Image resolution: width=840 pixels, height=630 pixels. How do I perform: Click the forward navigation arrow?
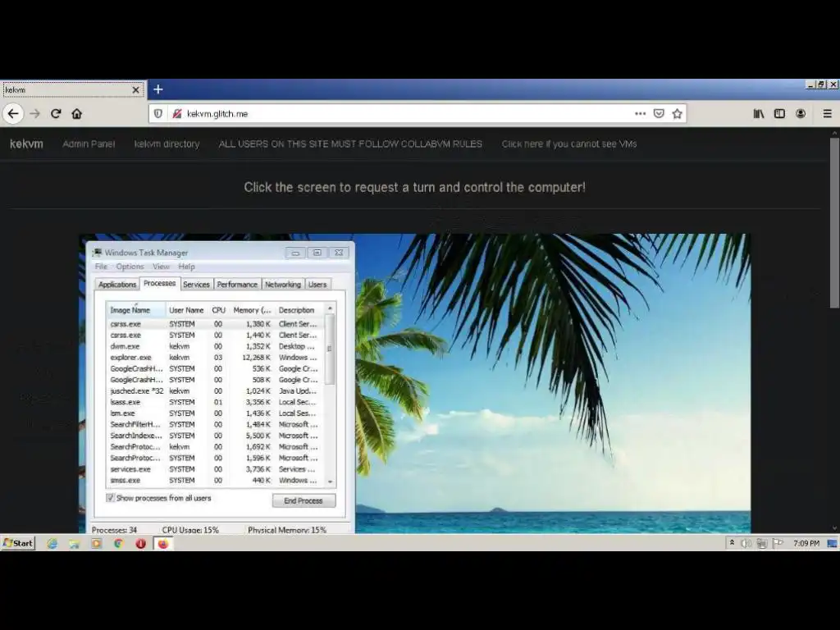pos(34,113)
